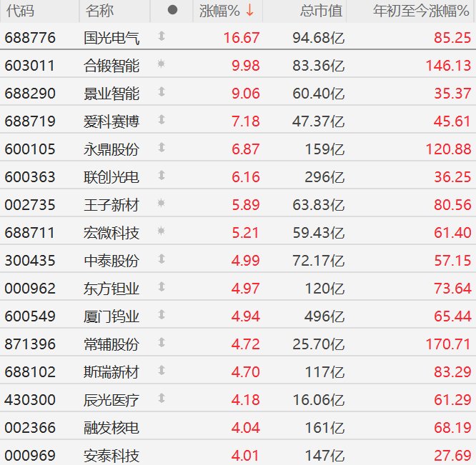Open stock name 融发核电
Image resolution: width=476 pixels, height=465 pixels.
(111, 428)
